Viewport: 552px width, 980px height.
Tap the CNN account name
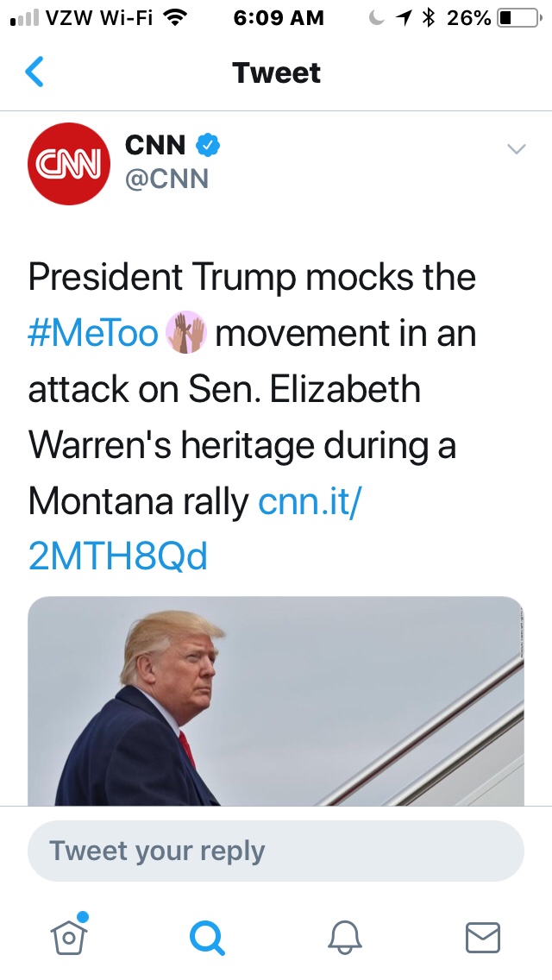tap(154, 146)
